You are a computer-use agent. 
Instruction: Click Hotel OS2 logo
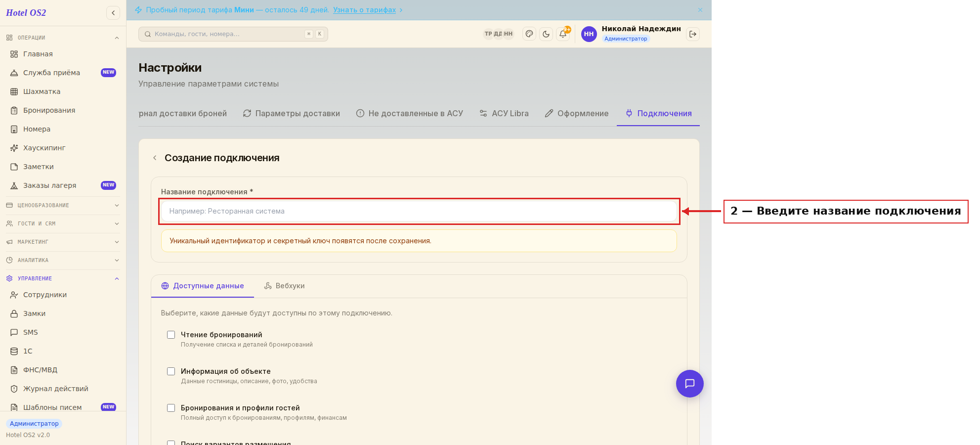pyautogui.click(x=26, y=13)
